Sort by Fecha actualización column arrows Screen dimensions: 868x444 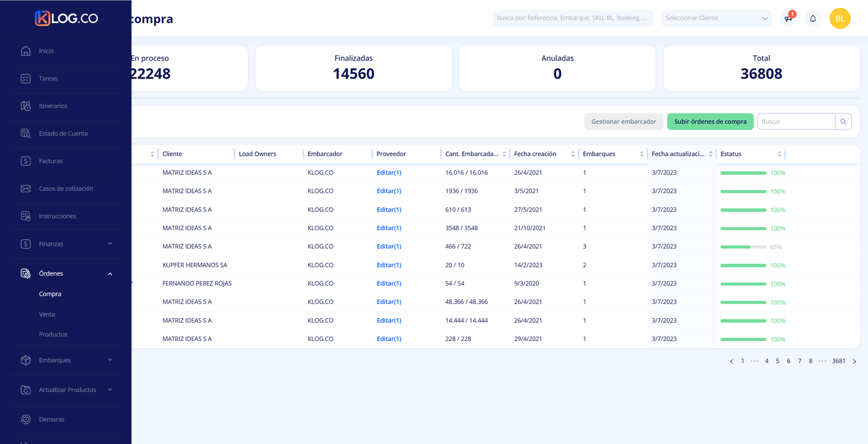pos(711,154)
